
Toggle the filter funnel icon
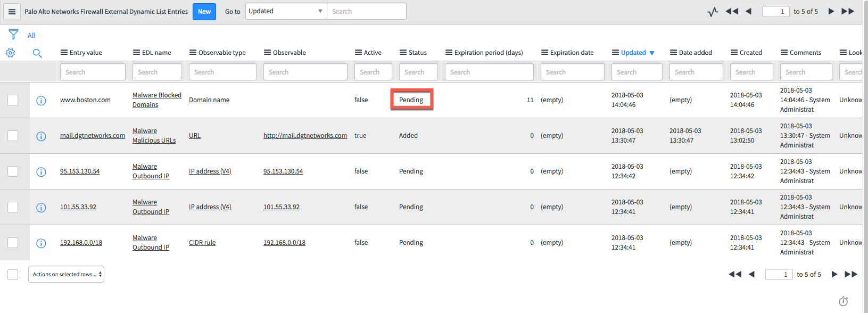pos(14,35)
